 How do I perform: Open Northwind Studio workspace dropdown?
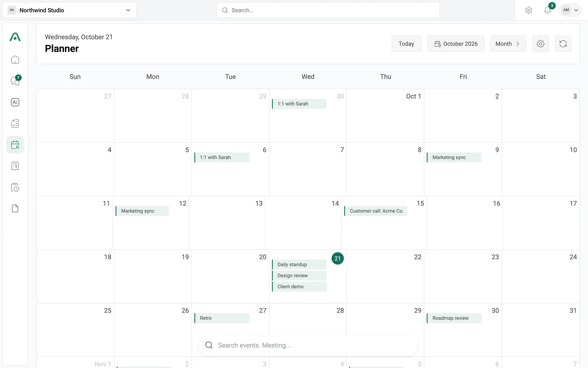click(69, 10)
